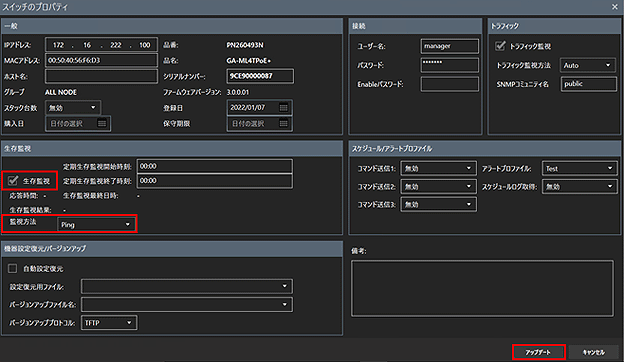This screenshot has height=362, width=624.
Task: Click the IPアドレス input field
Action: [x=101, y=45]
